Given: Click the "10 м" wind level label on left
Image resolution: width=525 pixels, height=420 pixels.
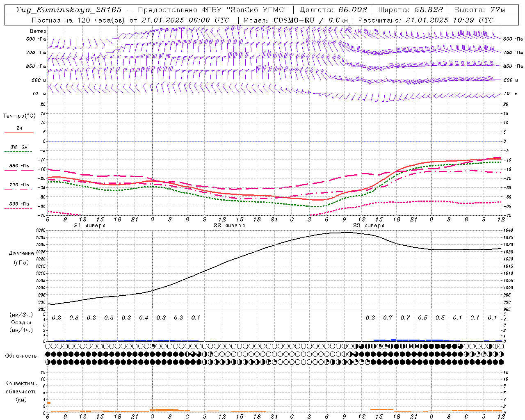Looking at the screenshot, I should [x=39, y=94].
